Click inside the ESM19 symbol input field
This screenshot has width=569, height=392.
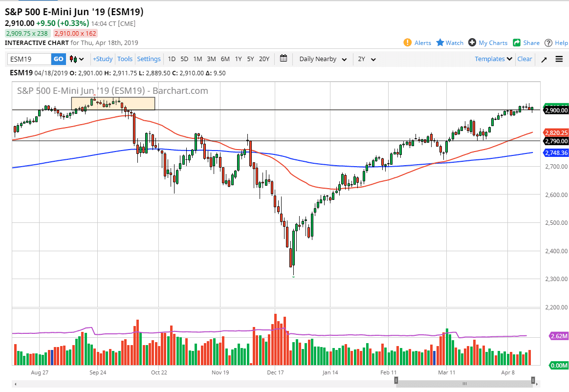[x=29, y=58]
